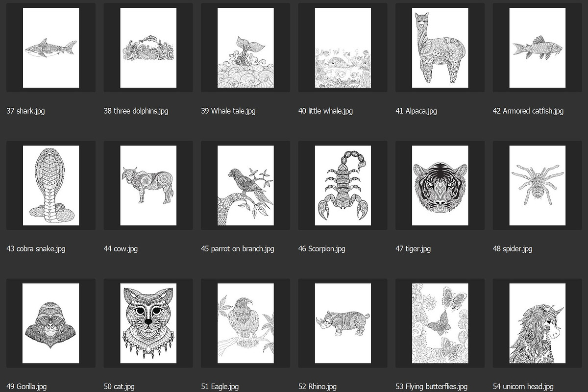Select the Eagle drawing thumbnail

point(245,323)
